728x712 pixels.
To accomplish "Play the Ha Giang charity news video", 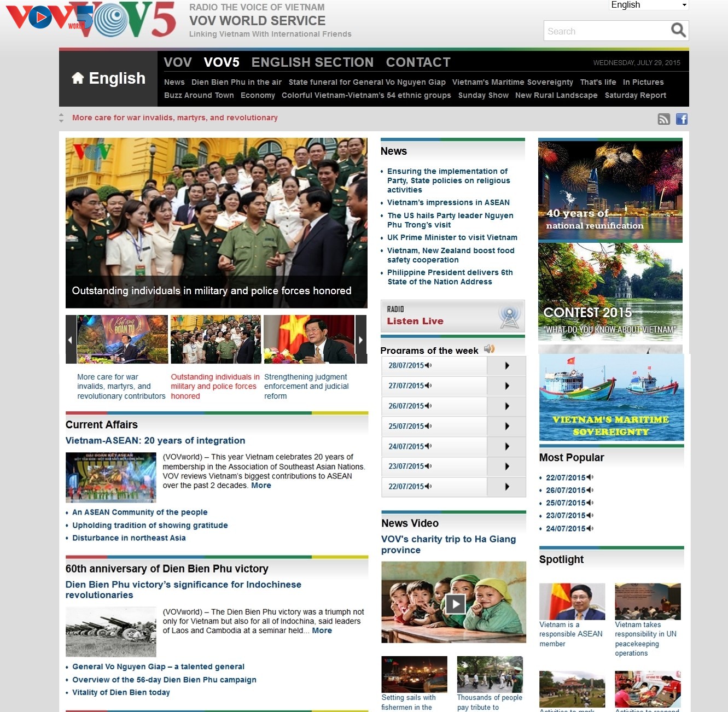I will click(x=455, y=604).
